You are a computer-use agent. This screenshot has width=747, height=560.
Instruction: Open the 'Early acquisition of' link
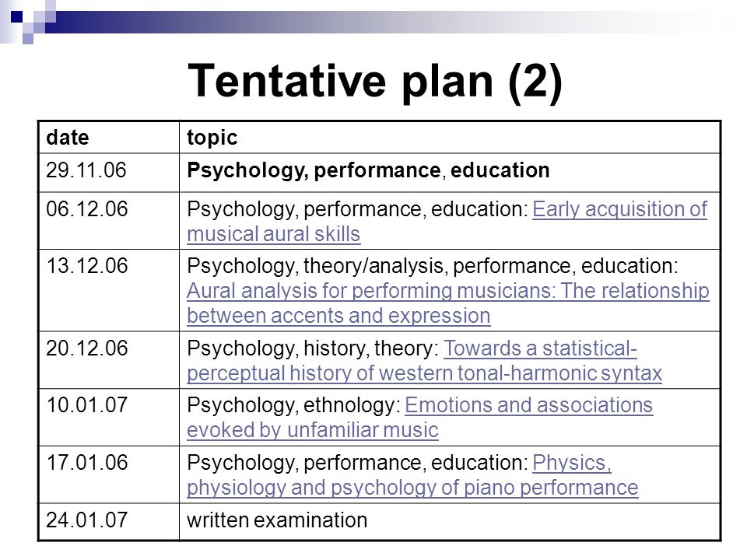pos(619,209)
